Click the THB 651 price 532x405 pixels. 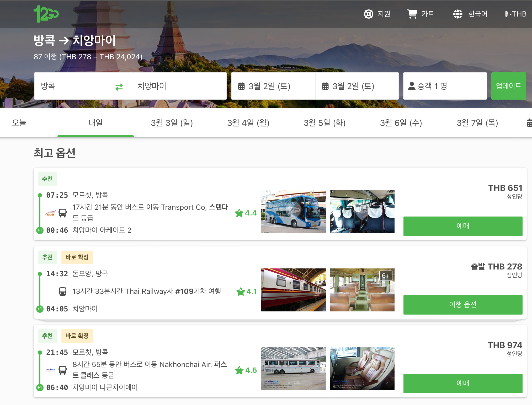(x=505, y=188)
